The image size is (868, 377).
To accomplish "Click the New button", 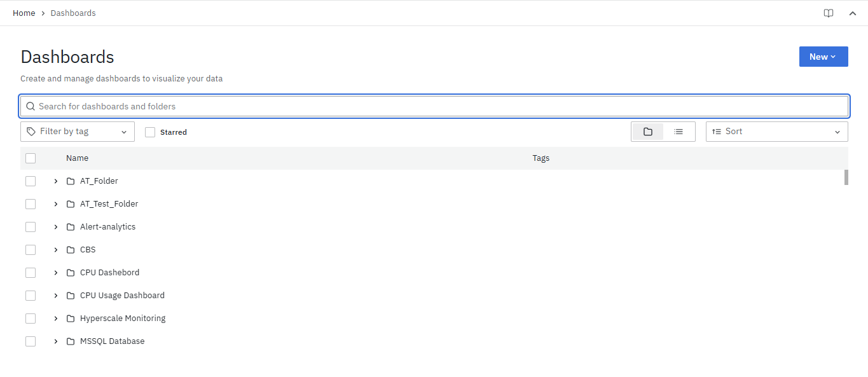I will pos(823,57).
